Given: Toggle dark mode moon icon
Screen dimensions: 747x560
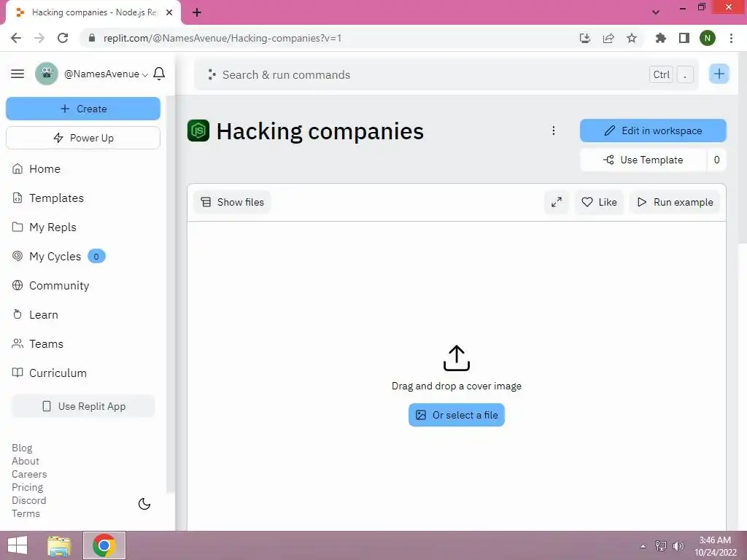Looking at the screenshot, I should click(x=144, y=504).
